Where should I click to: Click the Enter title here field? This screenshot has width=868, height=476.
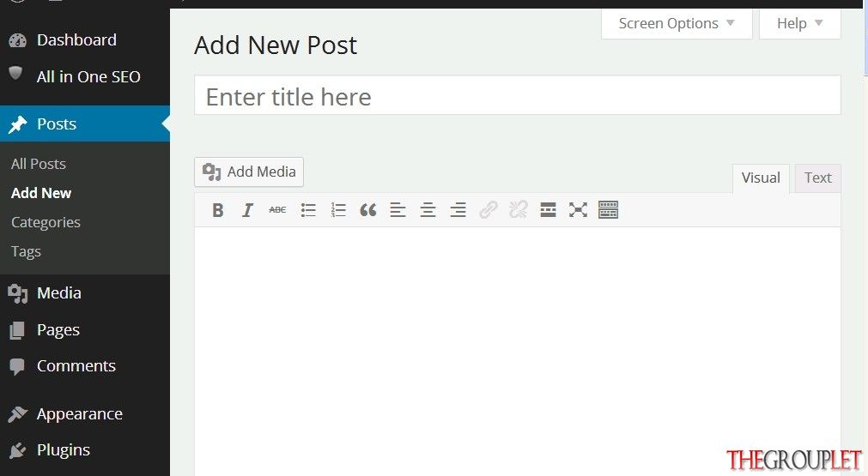coord(518,96)
